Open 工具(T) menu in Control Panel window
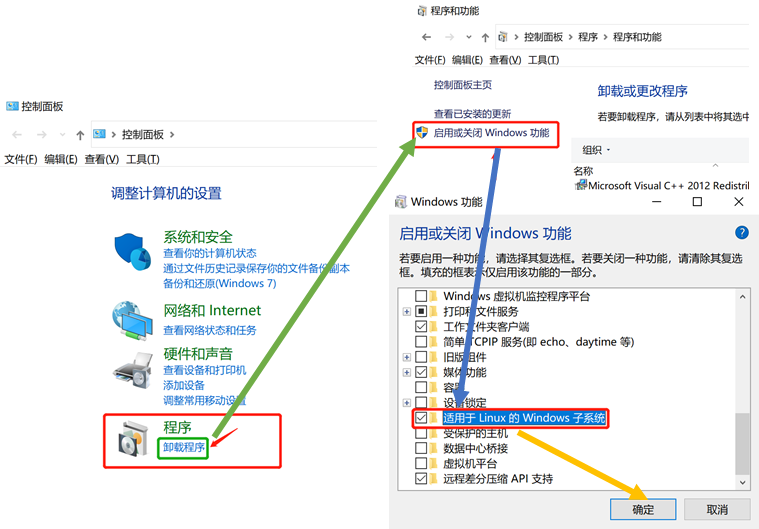The width and height of the screenshot is (759, 529). tap(143, 159)
